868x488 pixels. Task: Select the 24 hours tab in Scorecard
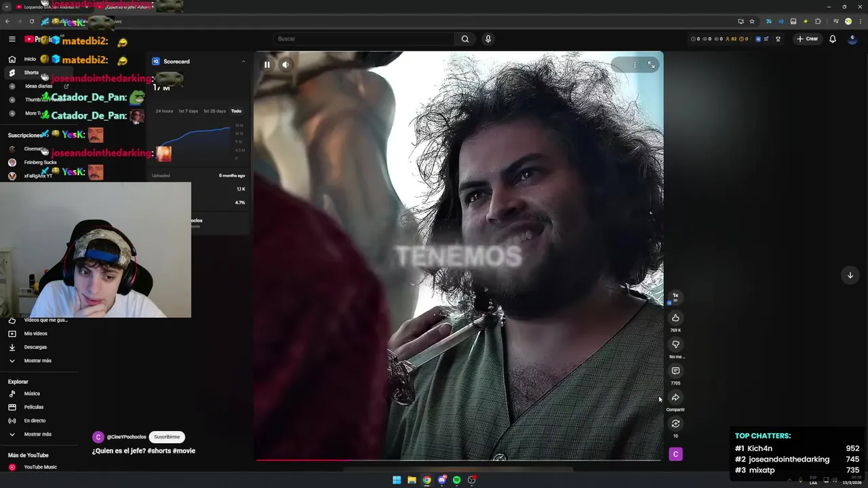click(164, 111)
